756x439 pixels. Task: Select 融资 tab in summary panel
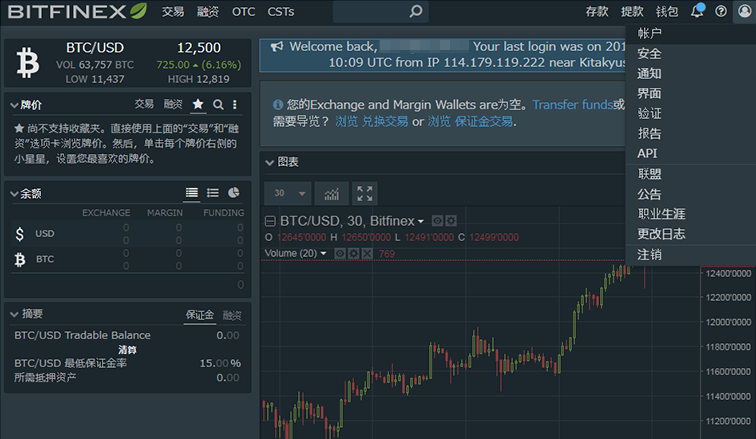click(x=232, y=316)
